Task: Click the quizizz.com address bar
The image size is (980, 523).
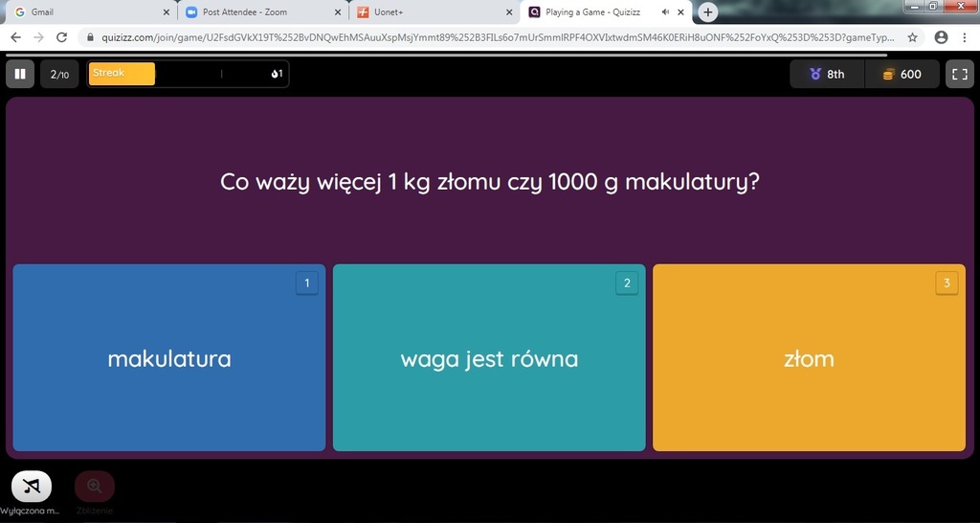Action: pyautogui.click(x=498, y=37)
